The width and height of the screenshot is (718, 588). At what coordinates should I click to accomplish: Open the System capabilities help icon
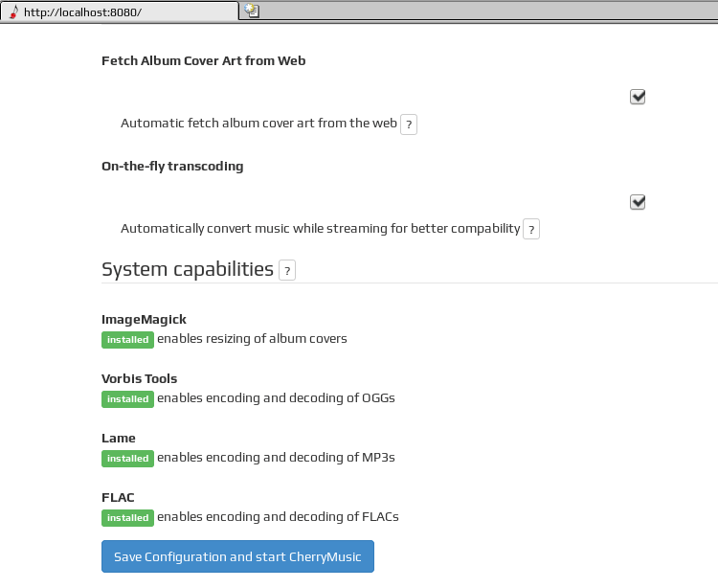287,270
